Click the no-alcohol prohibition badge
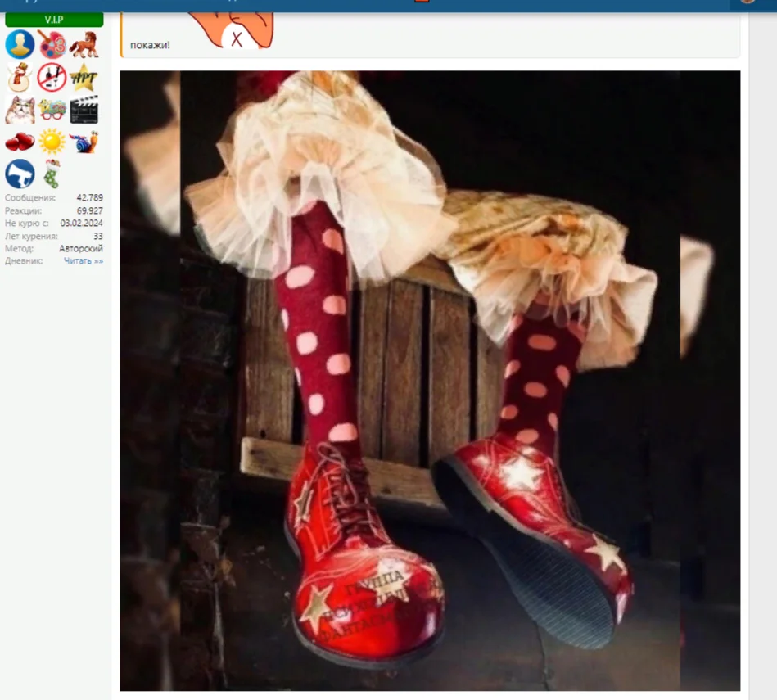Image resolution: width=777 pixels, height=700 pixels. pos(52,77)
